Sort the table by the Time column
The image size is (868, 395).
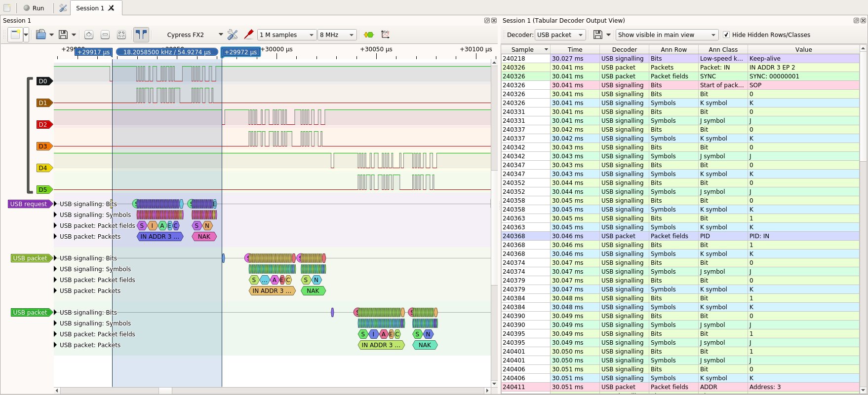[x=575, y=49]
